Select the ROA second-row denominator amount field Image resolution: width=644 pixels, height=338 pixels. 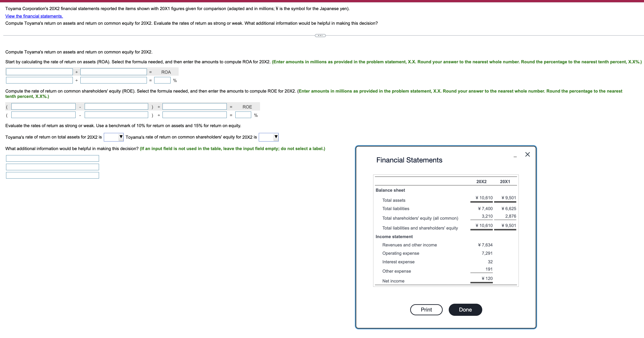point(113,80)
